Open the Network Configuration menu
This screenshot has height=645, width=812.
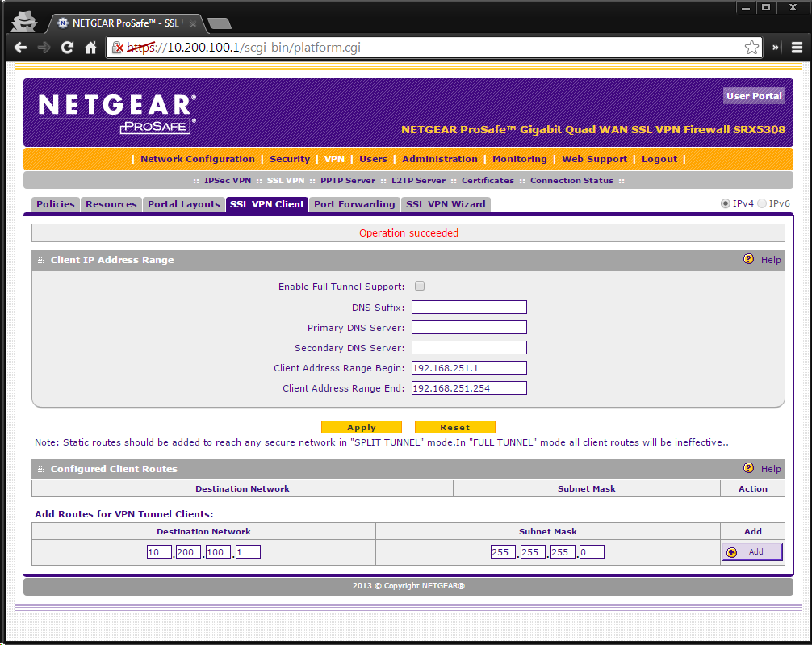coord(198,159)
